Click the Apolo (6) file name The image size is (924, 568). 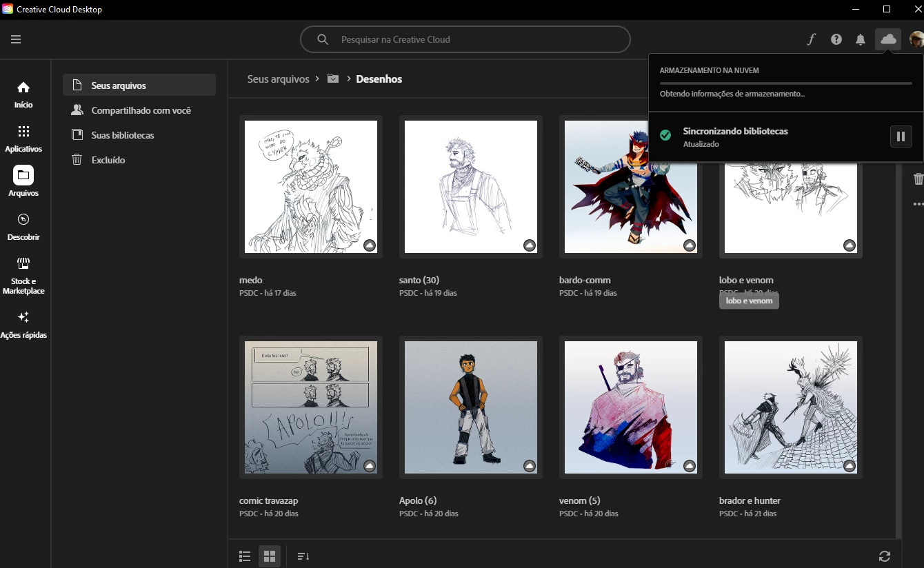pyautogui.click(x=418, y=500)
